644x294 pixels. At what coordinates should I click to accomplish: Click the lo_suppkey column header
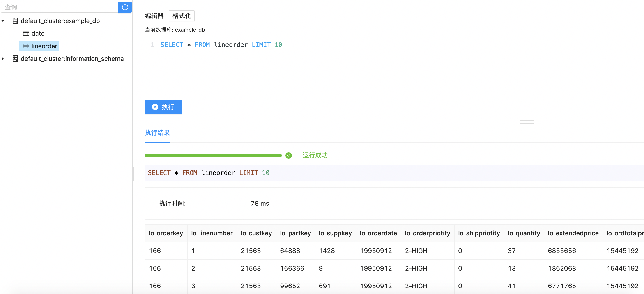point(335,233)
